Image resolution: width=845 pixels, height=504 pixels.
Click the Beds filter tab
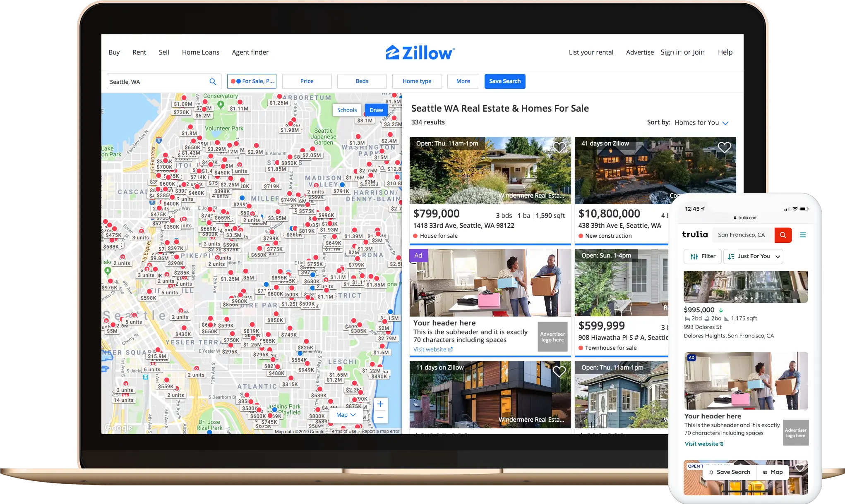[x=362, y=81]
